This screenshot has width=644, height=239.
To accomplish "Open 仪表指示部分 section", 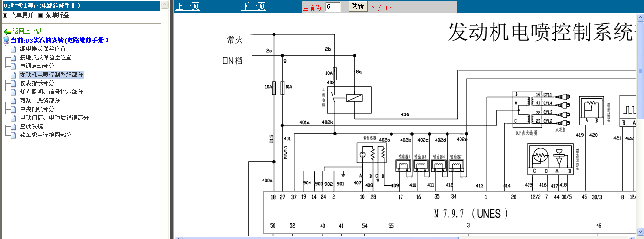I will [x=37, y=83].
